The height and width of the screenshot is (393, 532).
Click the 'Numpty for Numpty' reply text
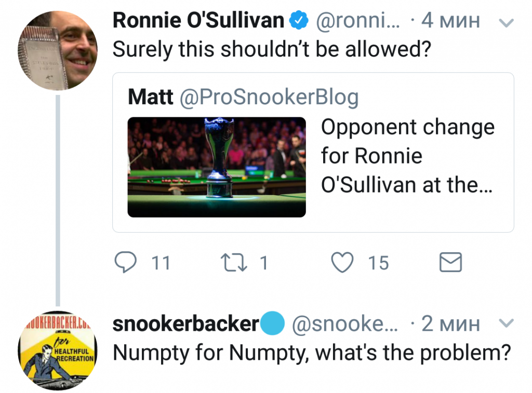click(x=312, y=353)
